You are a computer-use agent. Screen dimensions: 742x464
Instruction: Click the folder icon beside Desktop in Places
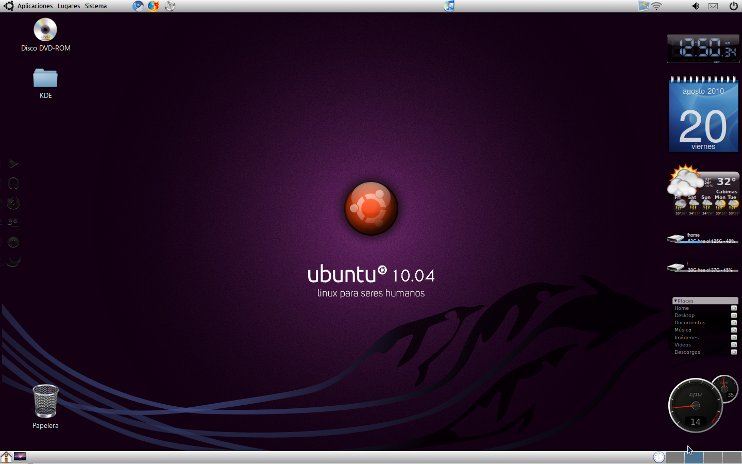click(734, 315)
